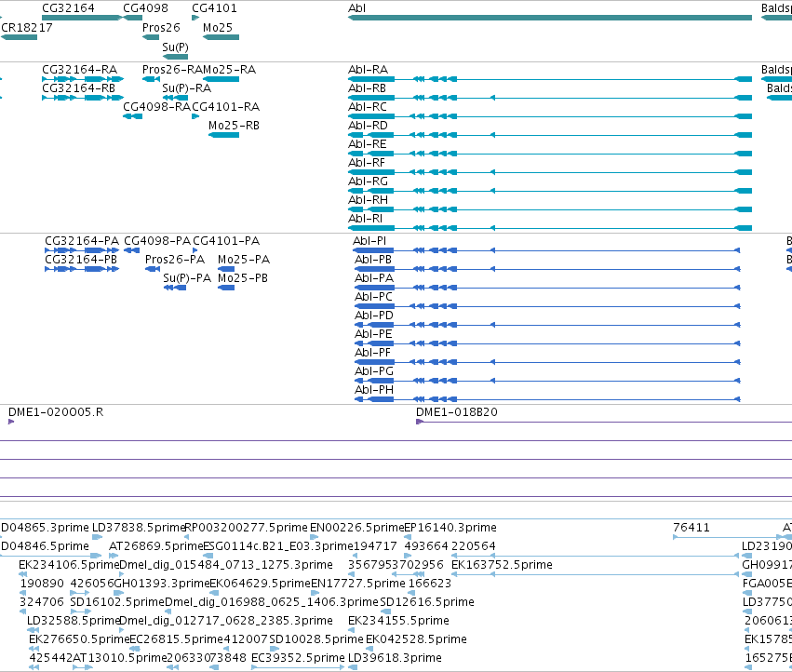Viewport: 792px width, 672px height.
Task: Select the Abl gene label
Action: [x=356, y=8]
